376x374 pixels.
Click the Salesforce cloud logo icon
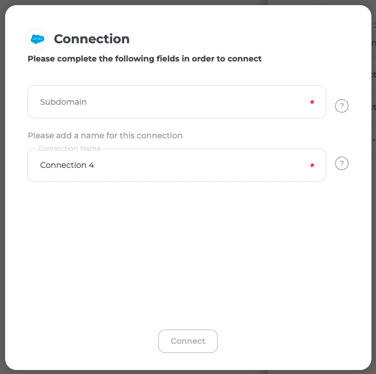(x=37, y=39)
